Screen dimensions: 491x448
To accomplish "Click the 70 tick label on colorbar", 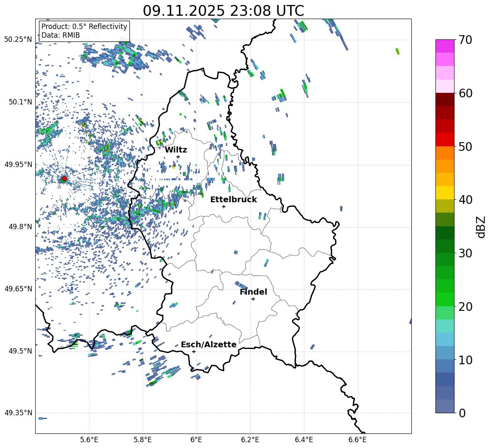I will click(x=466, y=40).
